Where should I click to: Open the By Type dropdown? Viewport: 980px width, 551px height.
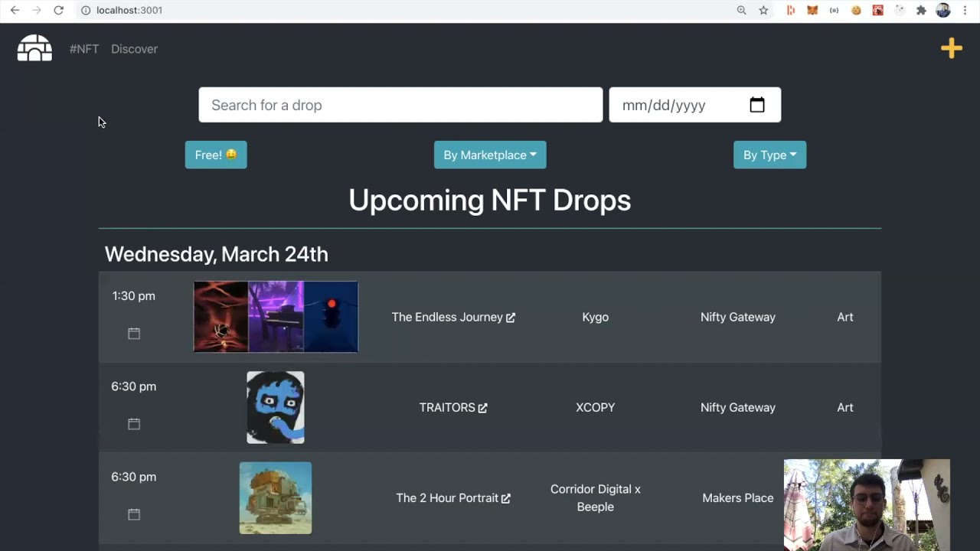coord(769,155)
